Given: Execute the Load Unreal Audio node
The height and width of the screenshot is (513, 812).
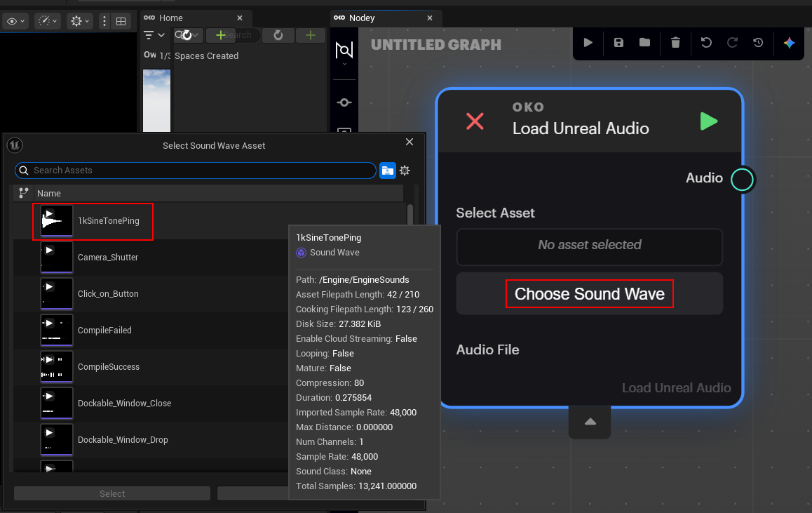Looking at the screenshot, I should (708, 121).
